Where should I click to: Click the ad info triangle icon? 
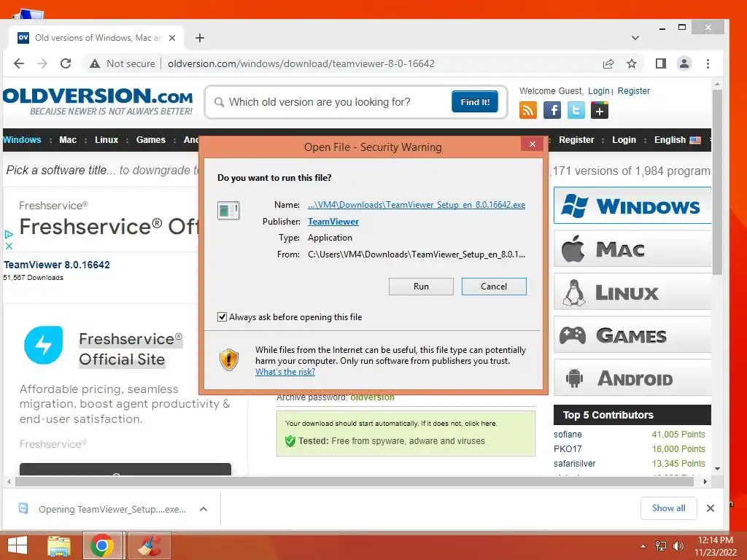(x=9, y=234)
